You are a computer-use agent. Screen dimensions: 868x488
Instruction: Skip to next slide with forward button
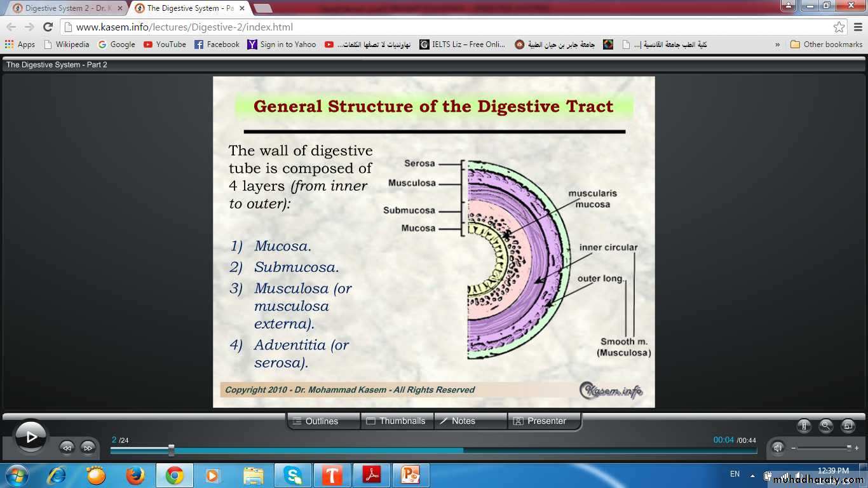[x=88, y=447]
